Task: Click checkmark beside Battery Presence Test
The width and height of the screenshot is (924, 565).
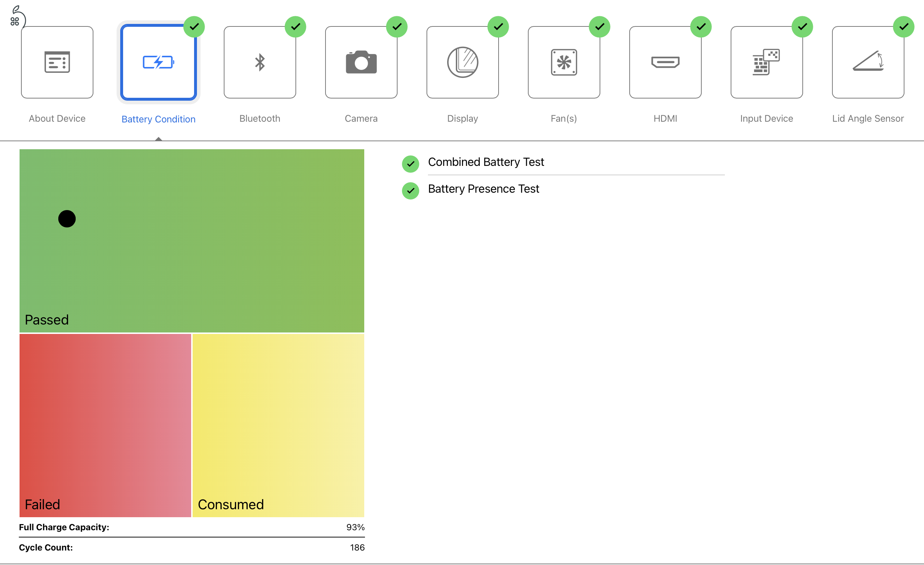Action: [x=410, y=191]
